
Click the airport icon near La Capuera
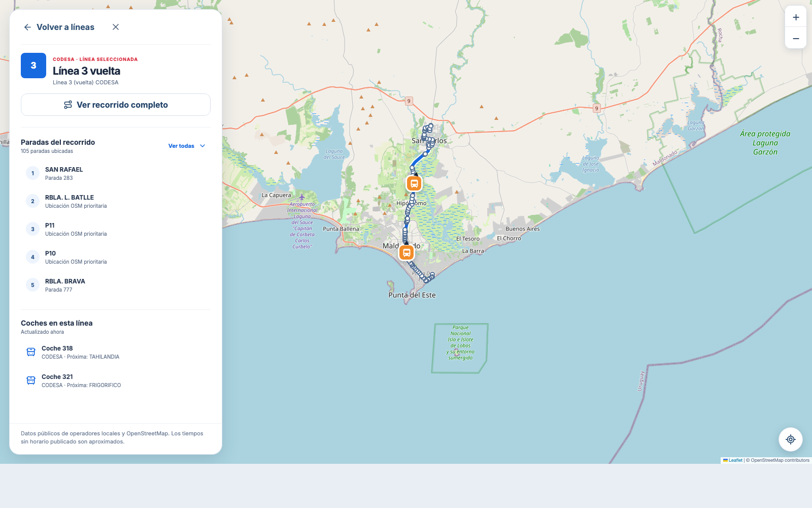[301, 197]
